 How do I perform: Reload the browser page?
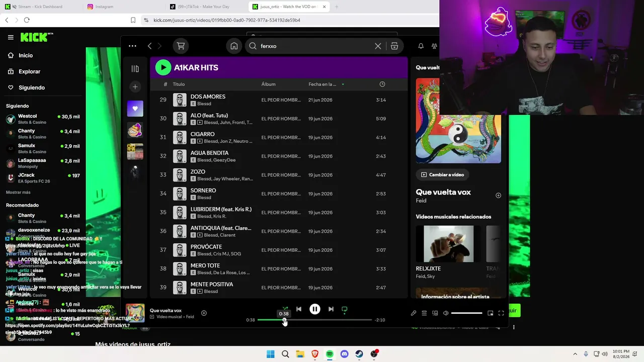pyautogui.click(x=27, y=20)
